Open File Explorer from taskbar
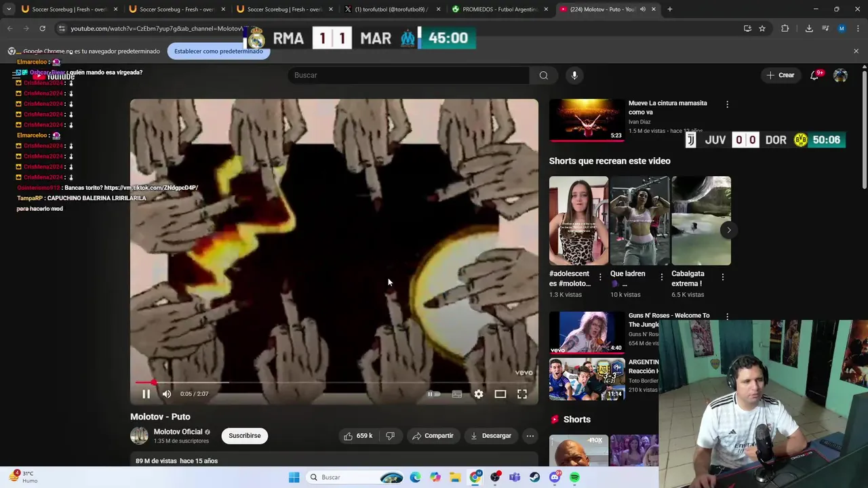 point(455,477)
